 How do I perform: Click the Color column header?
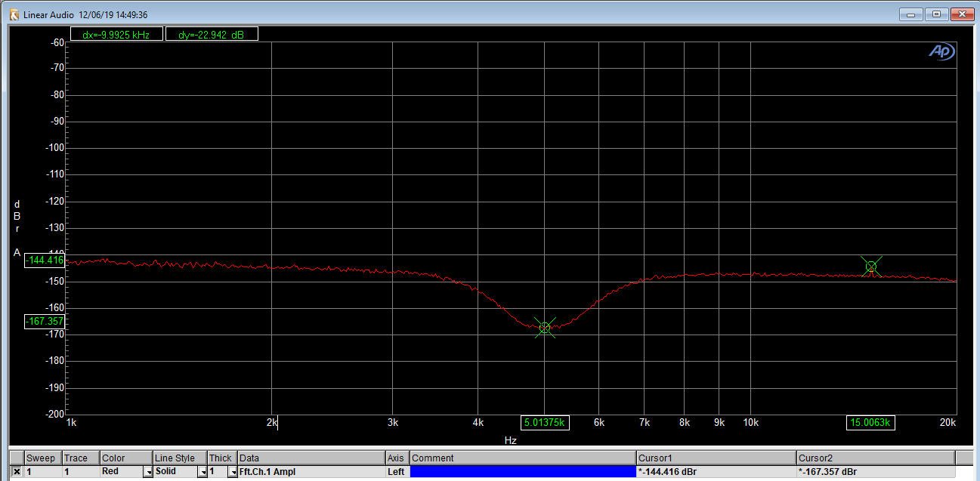click(x=126, y=458)
